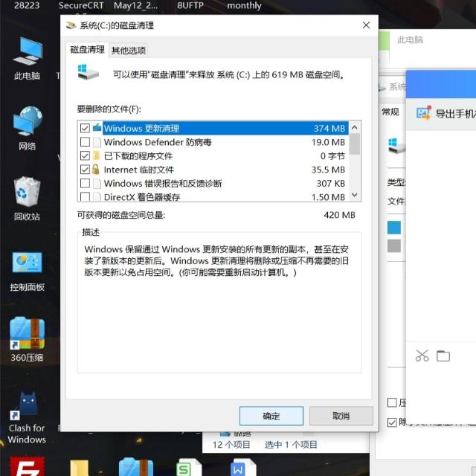Uncheck the Windows 更新清理 checkbox
The height and width of the screenshot is (476, 476).
(x=85, y=128)
